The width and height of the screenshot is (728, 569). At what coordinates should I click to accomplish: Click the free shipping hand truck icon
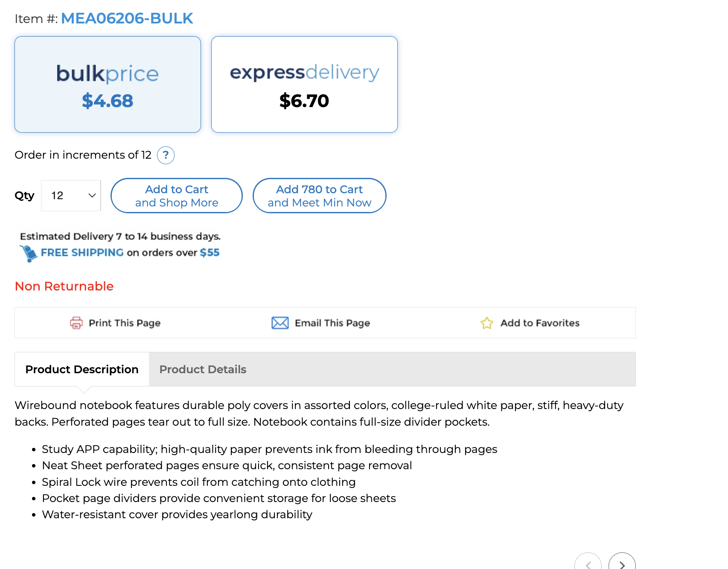tap(28, 253)
